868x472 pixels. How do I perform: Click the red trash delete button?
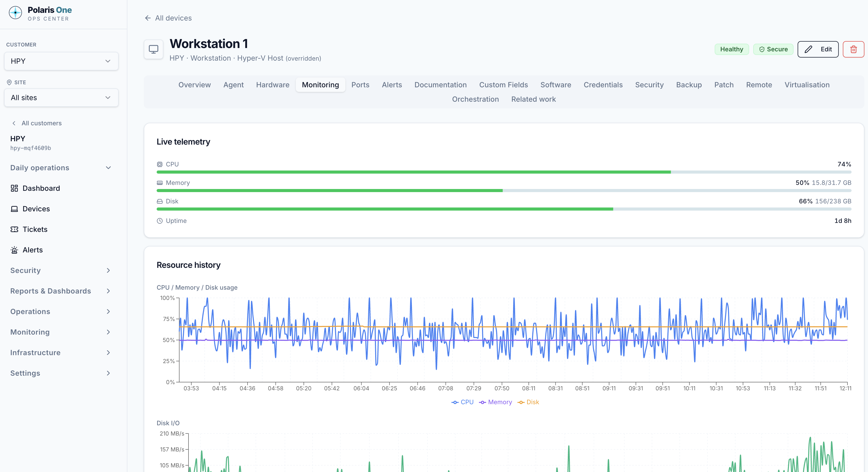pos(853,50)
